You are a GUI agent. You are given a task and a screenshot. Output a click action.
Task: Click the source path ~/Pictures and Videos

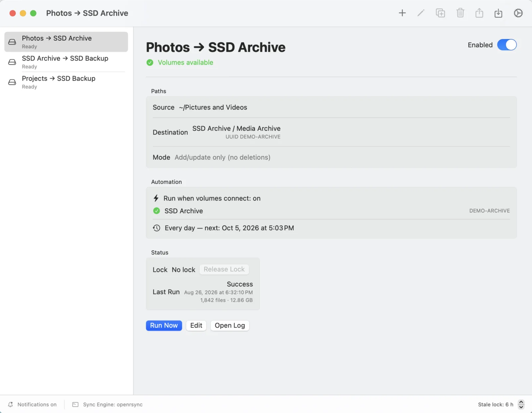point(213,107)
